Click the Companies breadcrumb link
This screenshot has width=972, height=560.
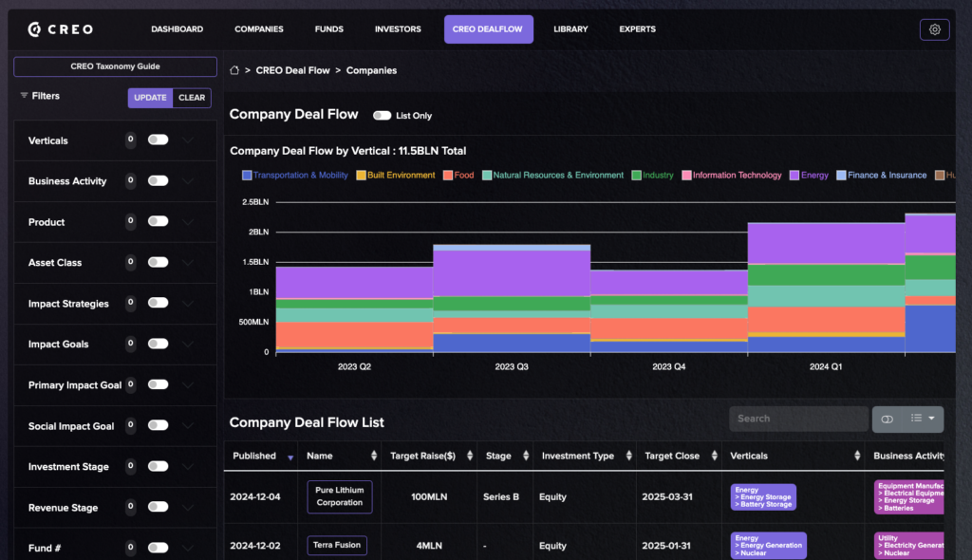(x=371, y=70)
